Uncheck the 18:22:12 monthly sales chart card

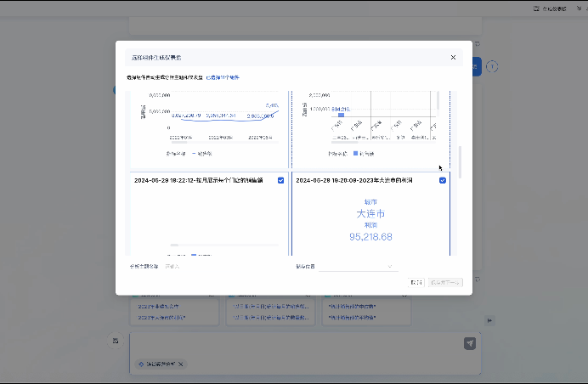(x=281, y=180)
